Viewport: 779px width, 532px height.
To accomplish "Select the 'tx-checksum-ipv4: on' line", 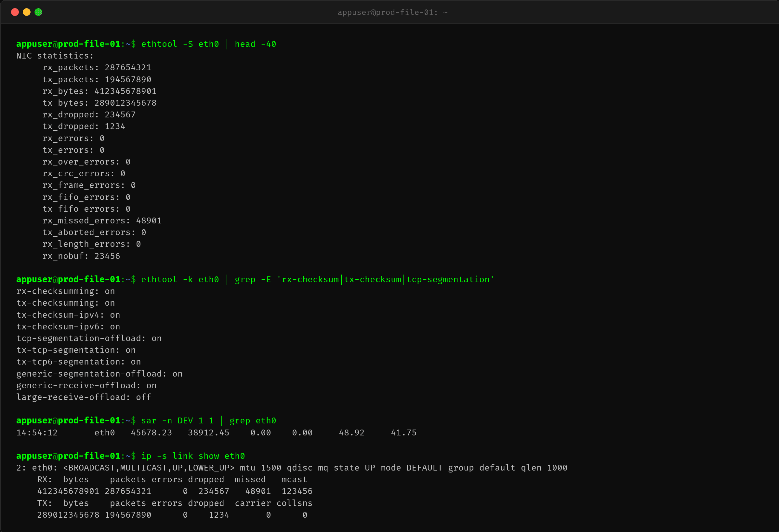I will [x=68, y=315].
